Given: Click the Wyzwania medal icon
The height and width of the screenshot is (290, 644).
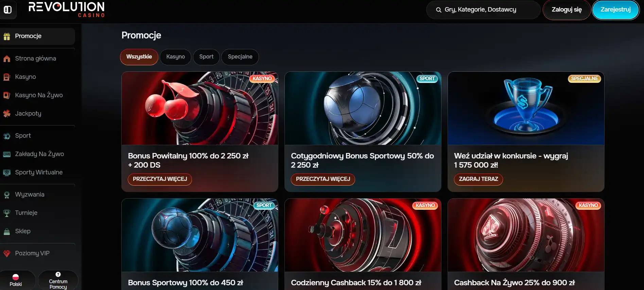Looking at the screenshot, I should tap(7, 195).
